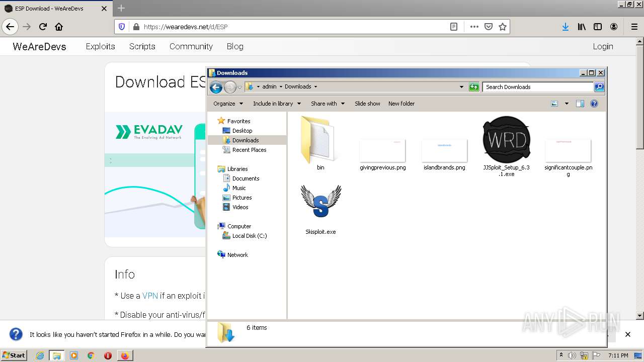
Task: Toggle the preview pane button
Action: (580, 104)
